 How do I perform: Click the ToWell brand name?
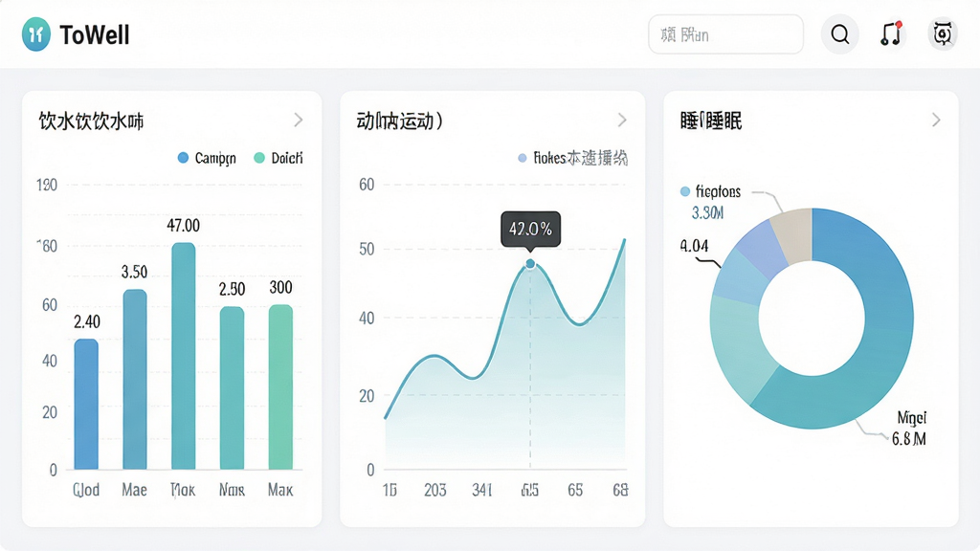(x=95, y=35)
